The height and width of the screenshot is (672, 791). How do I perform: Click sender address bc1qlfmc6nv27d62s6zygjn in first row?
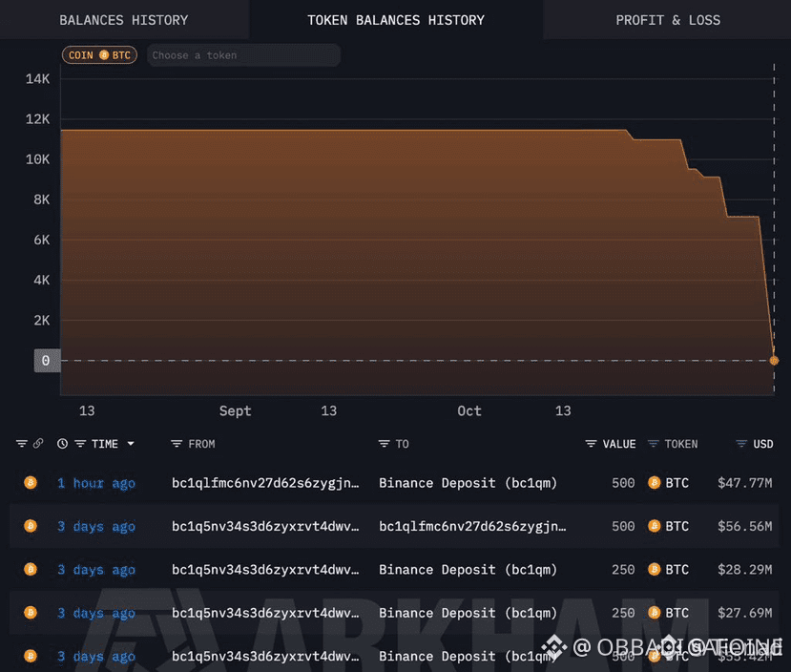pos(265,483)
